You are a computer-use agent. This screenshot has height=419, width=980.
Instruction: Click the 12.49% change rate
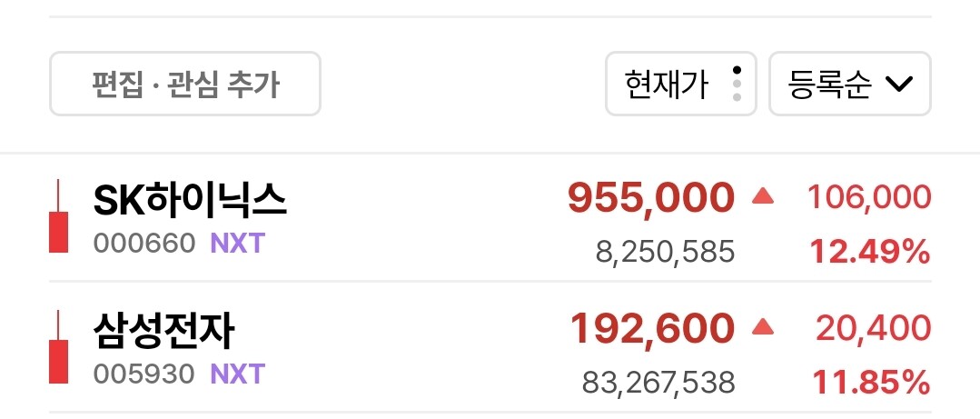870,252
